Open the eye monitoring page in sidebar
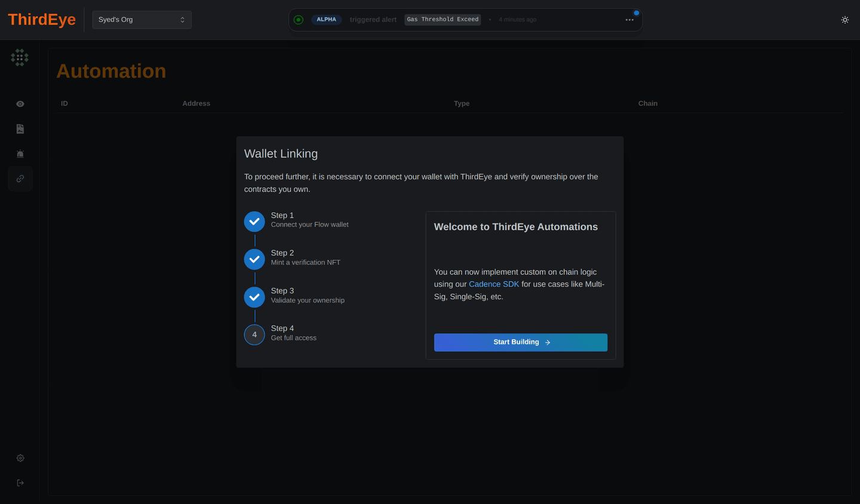 (x=20, y=104)
